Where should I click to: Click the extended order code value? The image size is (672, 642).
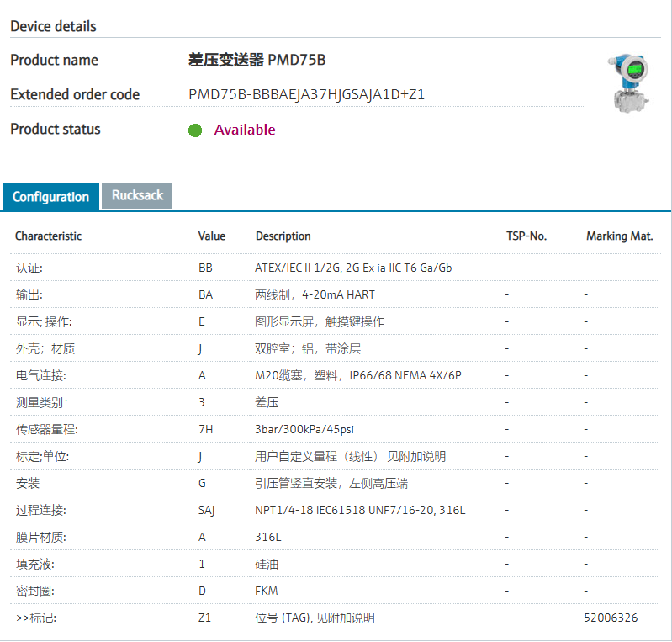click(306, 94)
